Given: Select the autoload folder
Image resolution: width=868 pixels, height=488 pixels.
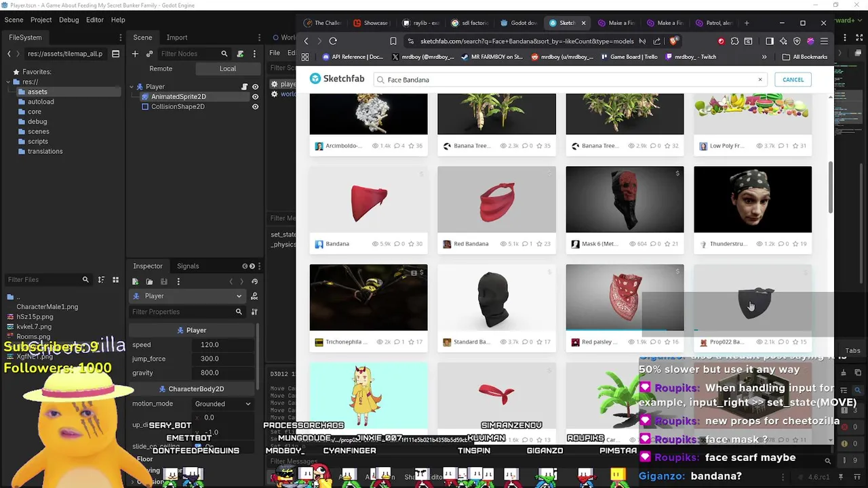Looking at the screenshot, I should (x=41, y=102).
